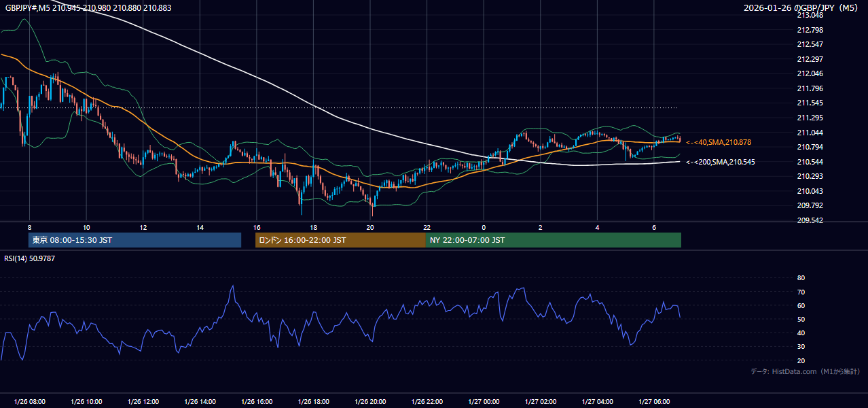Click the 200,SMA,210.545 white label
This screenshot has height=408, width=868.
point(721,162)
